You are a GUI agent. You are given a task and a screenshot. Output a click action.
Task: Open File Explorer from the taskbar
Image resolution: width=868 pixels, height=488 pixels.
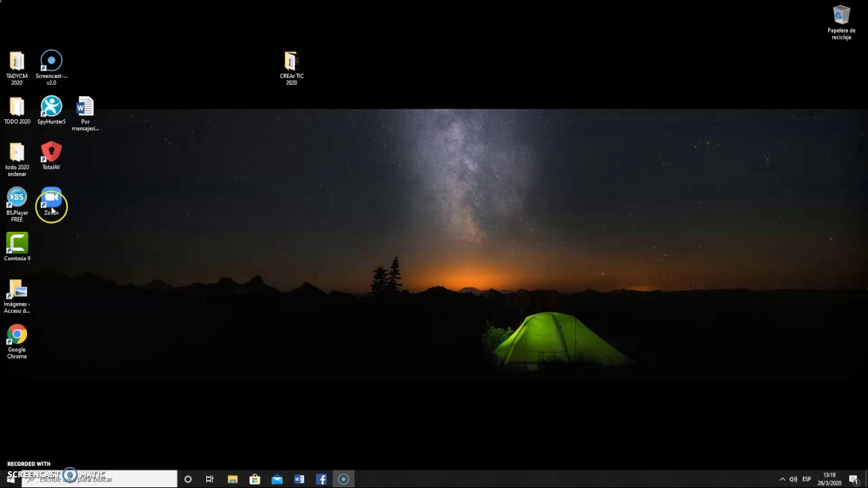tap(233, 479)
